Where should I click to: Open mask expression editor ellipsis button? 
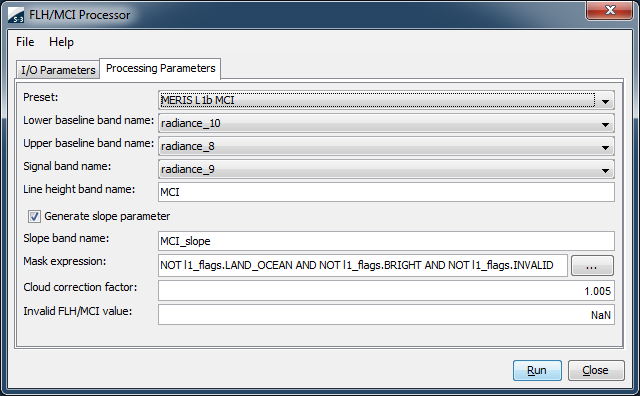pos(592,266)
